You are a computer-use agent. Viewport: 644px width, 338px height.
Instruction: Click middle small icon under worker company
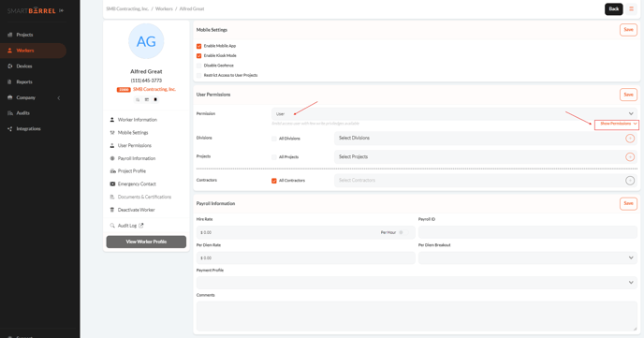point(147,100)
